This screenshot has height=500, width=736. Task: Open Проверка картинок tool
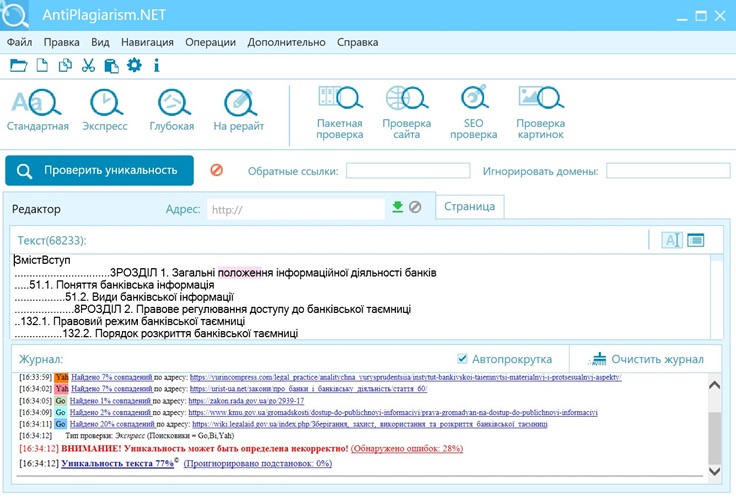click(541, 113)
